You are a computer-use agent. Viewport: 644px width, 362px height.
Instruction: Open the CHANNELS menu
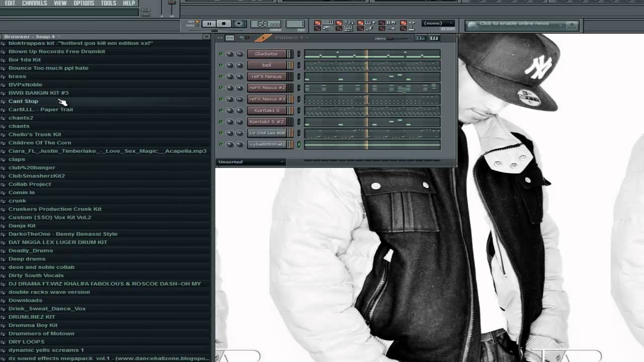[x=34, y=3]
